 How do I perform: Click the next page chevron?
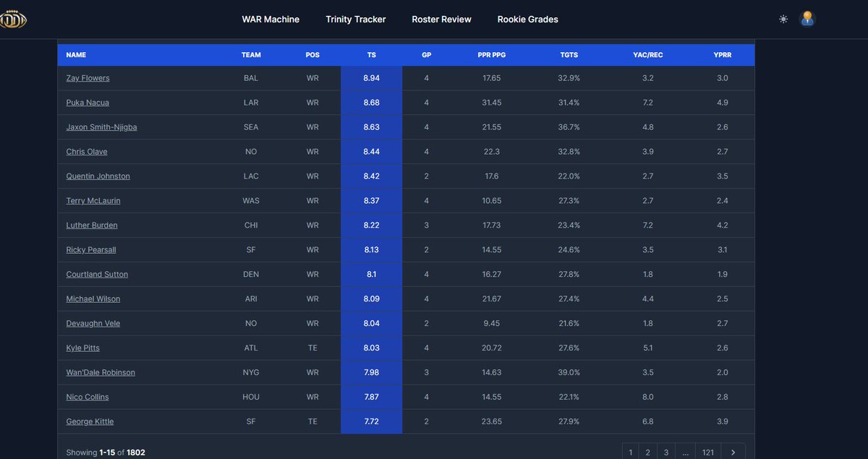733,452
